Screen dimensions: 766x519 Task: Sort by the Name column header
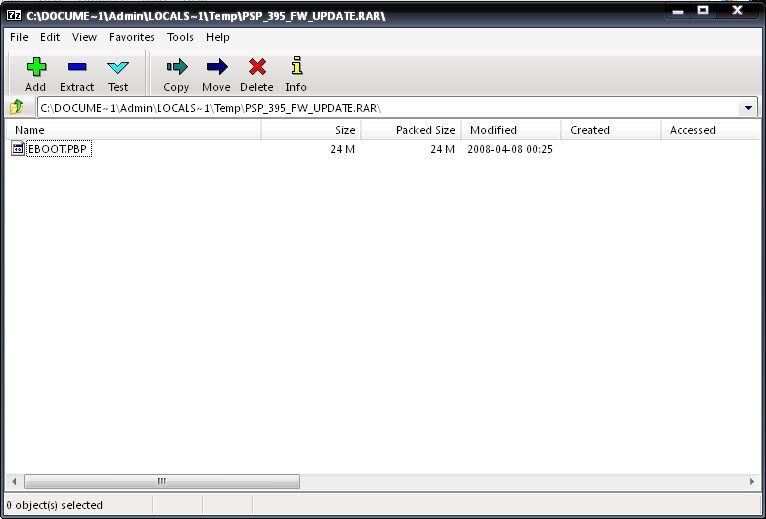pos(133,130)
